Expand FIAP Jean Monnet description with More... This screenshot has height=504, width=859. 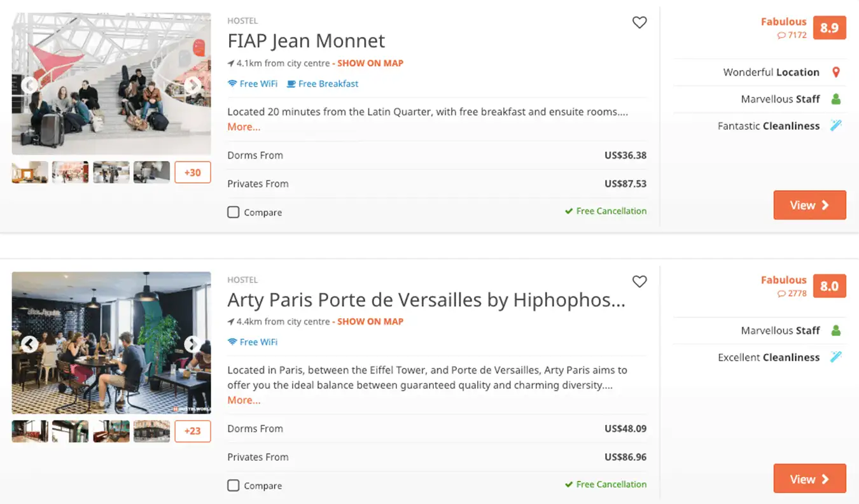point(244,127)
